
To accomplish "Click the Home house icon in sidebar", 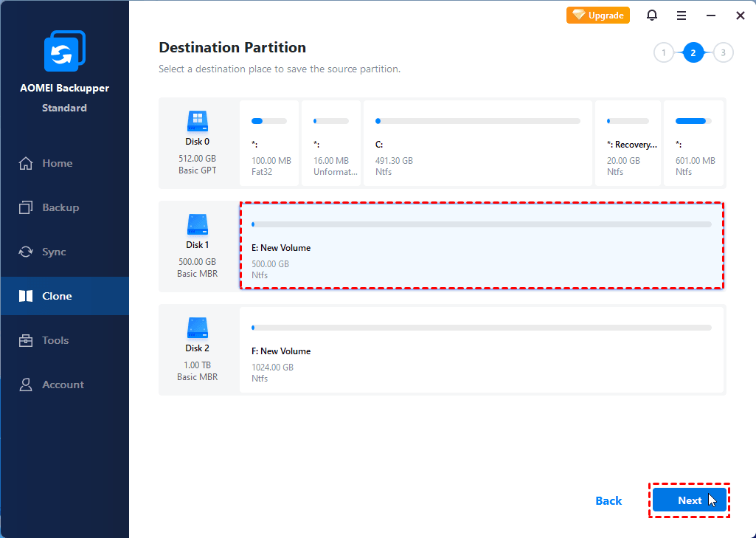I will pos(27,163).
